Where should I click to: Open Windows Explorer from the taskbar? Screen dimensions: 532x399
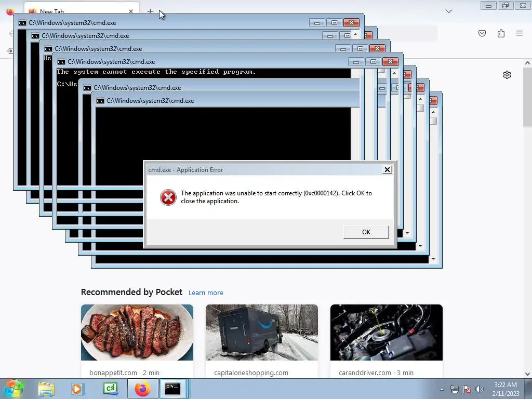tap(46, 389)
